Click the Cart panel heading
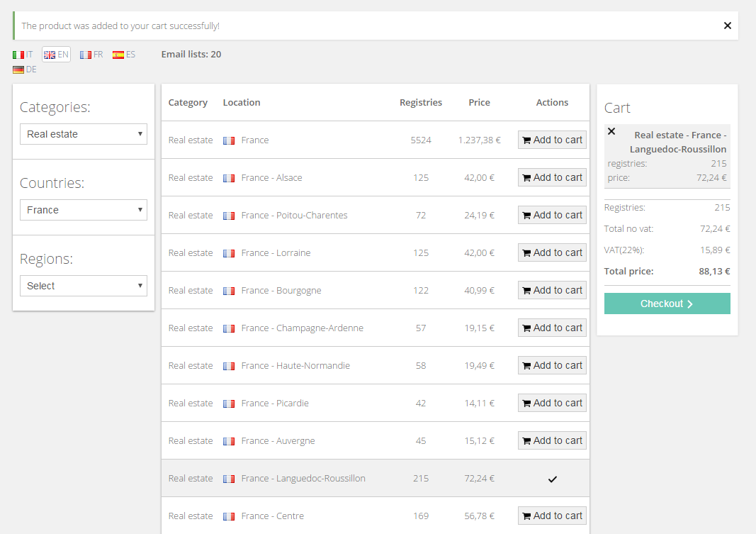756x534 pixels. (617, 108)
